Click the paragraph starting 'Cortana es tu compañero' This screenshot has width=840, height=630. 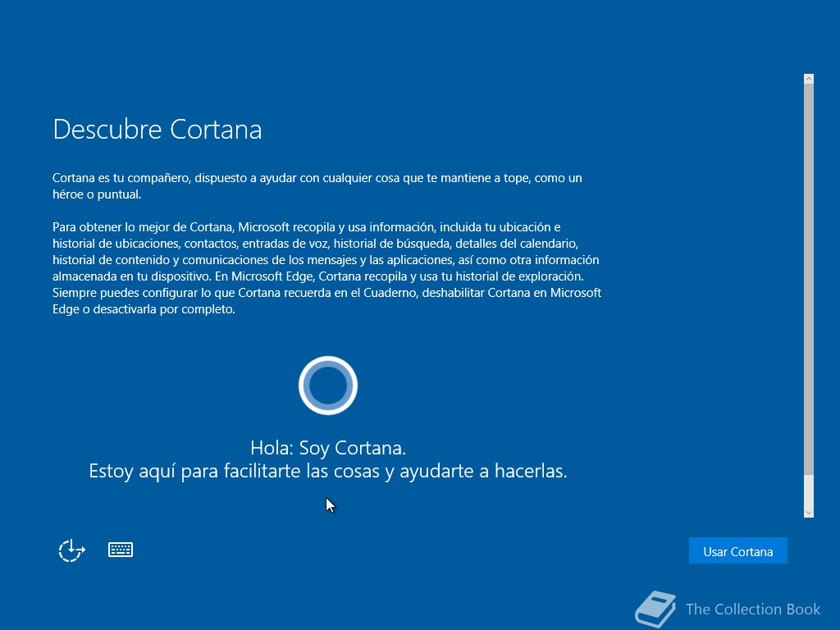pyautogui.click(x=317, y=186)
